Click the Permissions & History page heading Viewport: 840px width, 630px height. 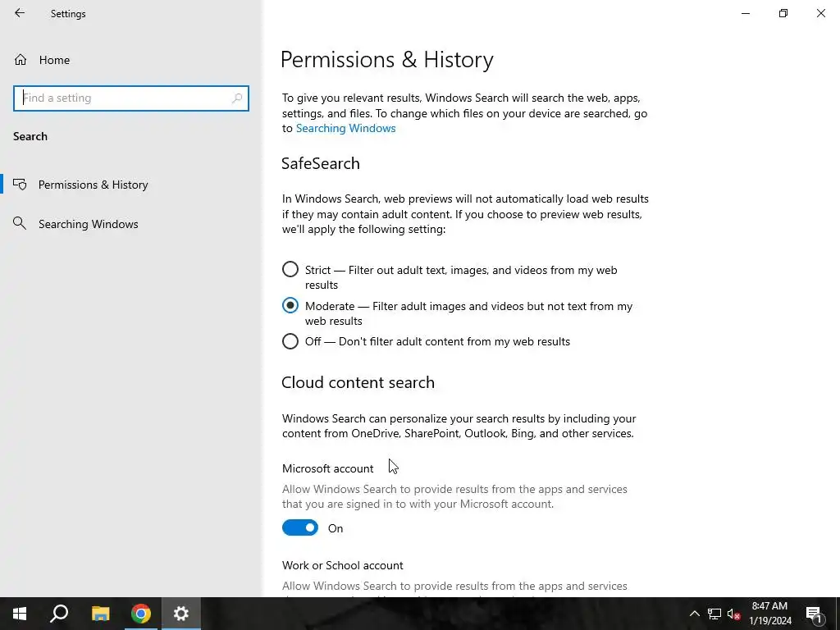(x=387, y=59)
